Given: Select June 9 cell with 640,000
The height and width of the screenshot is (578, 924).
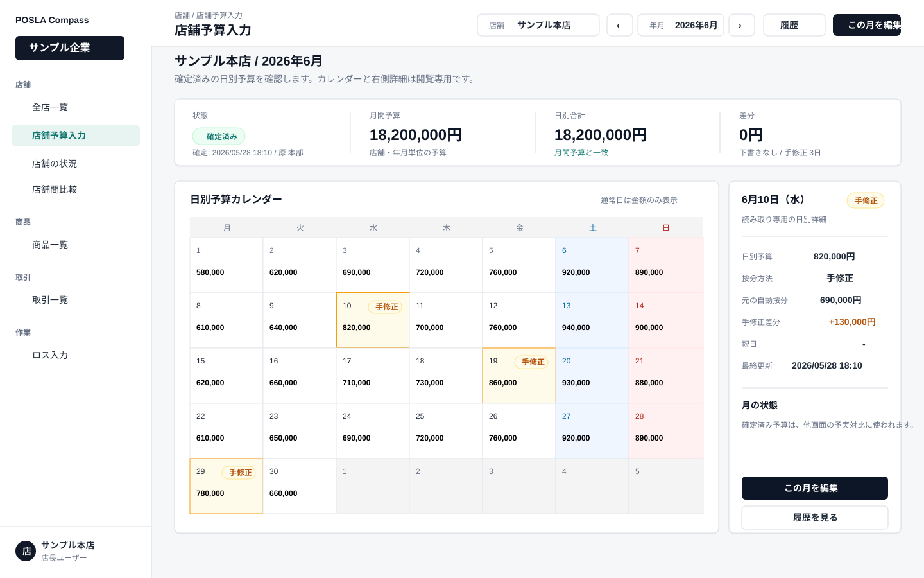Looking at the screenshot, I should click(x=300, y=320).
